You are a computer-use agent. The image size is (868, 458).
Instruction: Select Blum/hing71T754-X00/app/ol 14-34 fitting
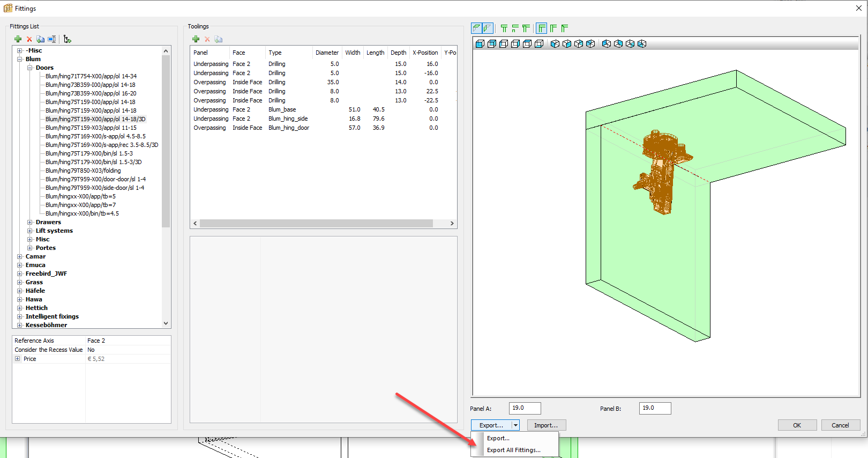tap(91, 77)
